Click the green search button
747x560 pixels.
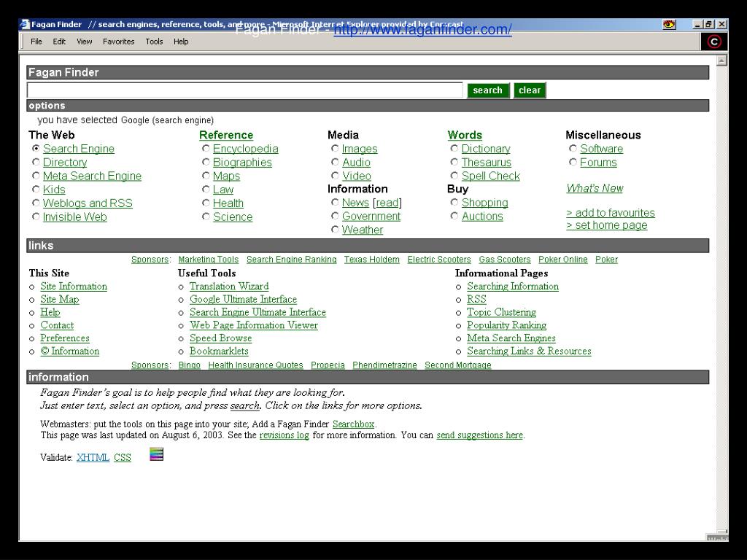(x=488, y=90)
